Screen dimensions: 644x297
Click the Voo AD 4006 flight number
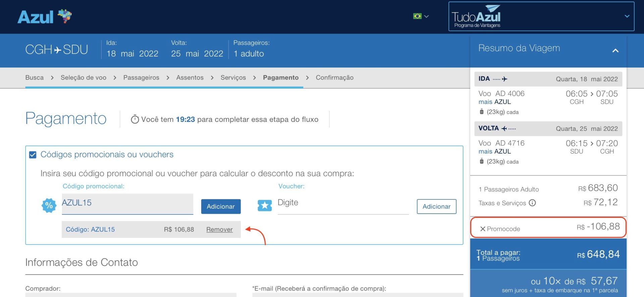point(501,94)
